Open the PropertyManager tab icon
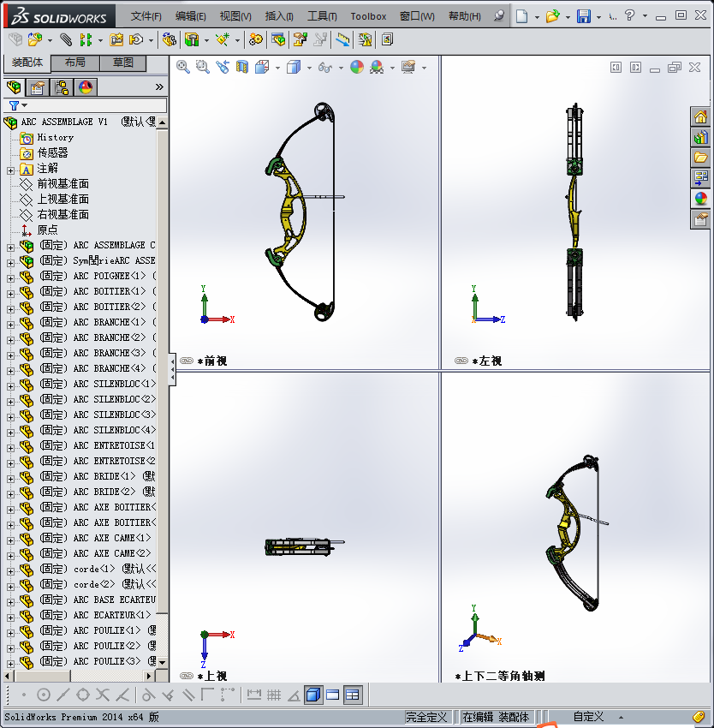Screen dimensions: 714x728 coord(38,87)
